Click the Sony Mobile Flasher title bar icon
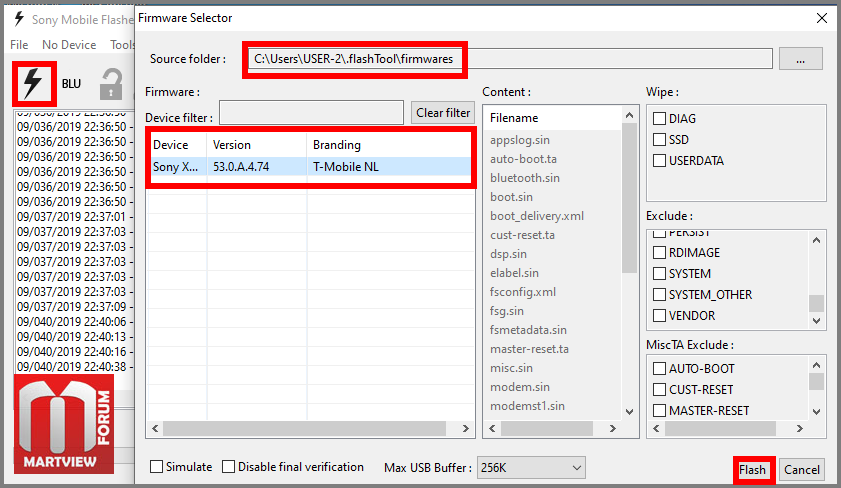The image size is (841, 488). [x=19, y=19]
